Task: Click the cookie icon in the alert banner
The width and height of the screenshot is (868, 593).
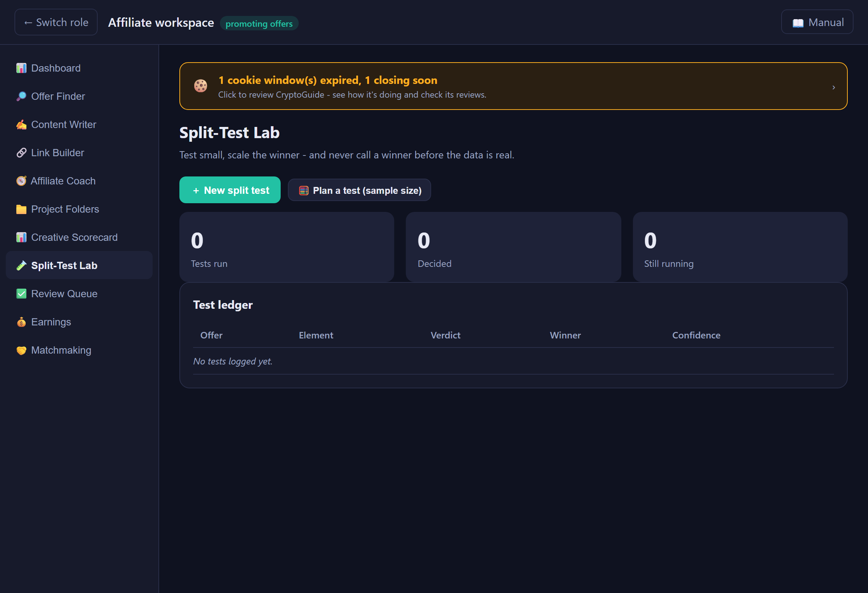Action: pyautogui.click(x=201, y=86)
